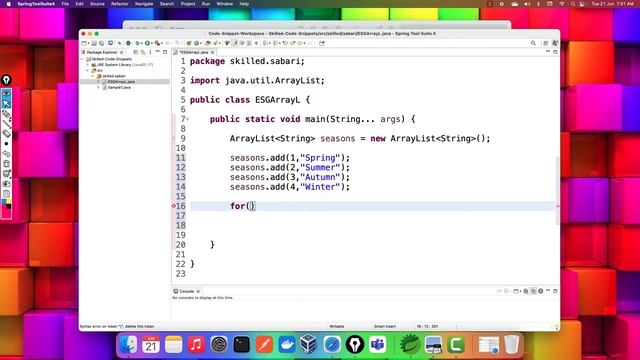The image size is (640, 360).
Task: Open Safari from the Dock
Action: [x=332, y=344]
